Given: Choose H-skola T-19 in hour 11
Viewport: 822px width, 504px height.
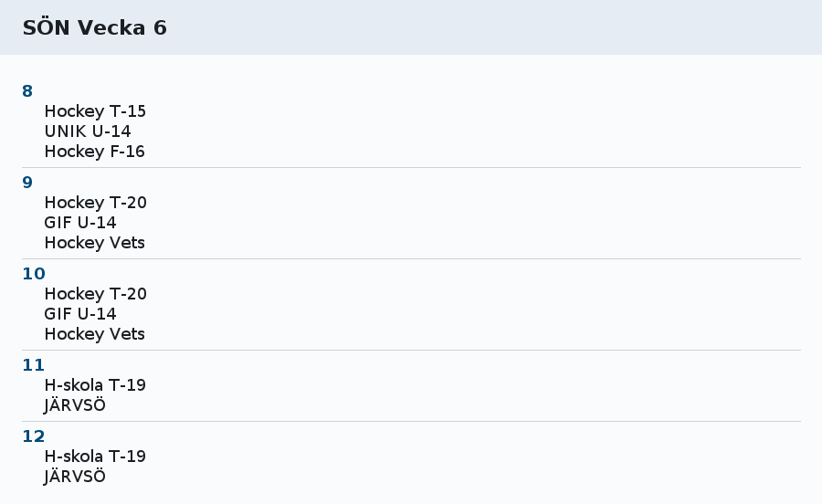Looking at the screenshot, I should 95,385.
